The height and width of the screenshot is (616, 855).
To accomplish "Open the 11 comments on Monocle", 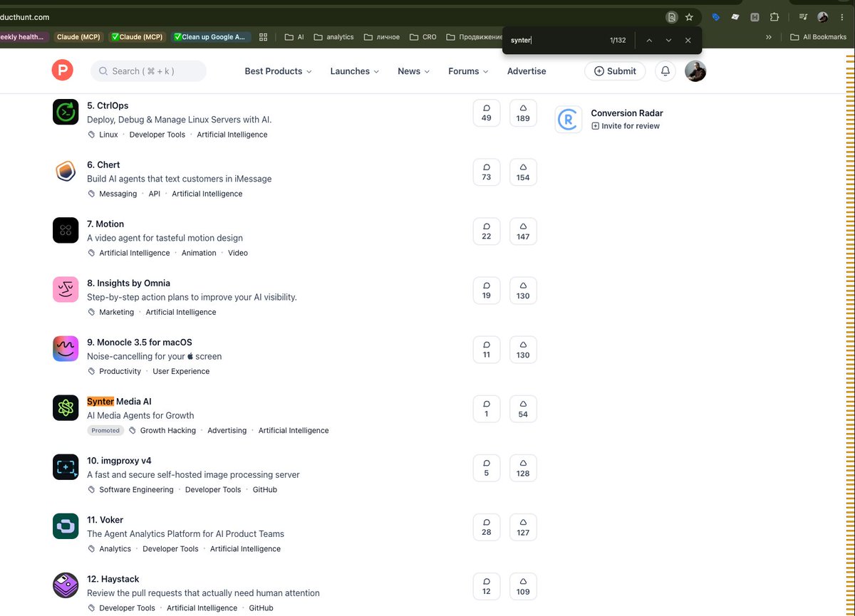I will pyautogui.click(x=487, y=350).
